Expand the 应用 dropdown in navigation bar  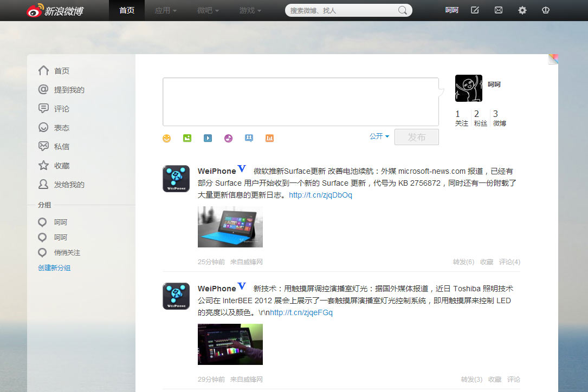click(165, 10)
